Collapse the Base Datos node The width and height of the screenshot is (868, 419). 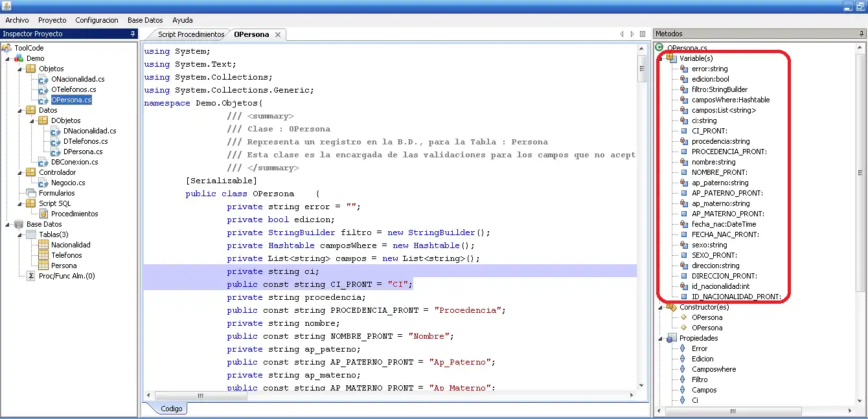coord(8,224)
